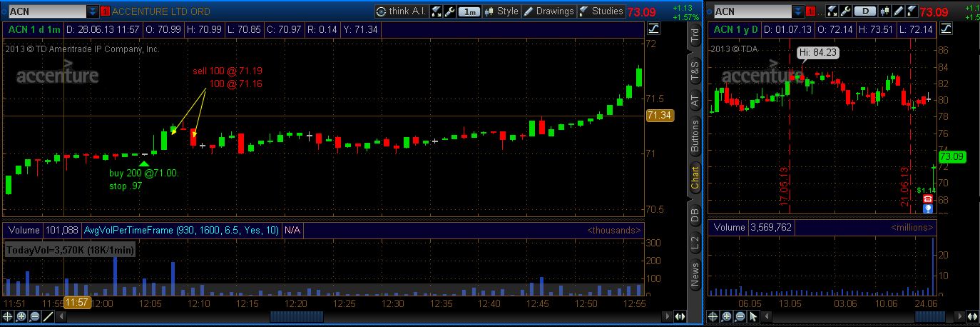Click the zoom out icon under right chart
The height and width of the screenshot is (327, 980).
(740, 316)
